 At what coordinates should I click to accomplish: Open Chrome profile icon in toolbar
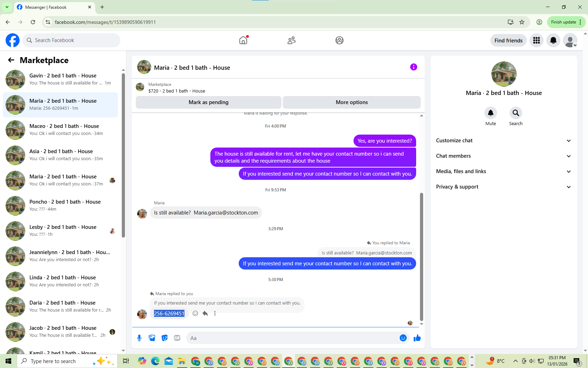(539, 22)
